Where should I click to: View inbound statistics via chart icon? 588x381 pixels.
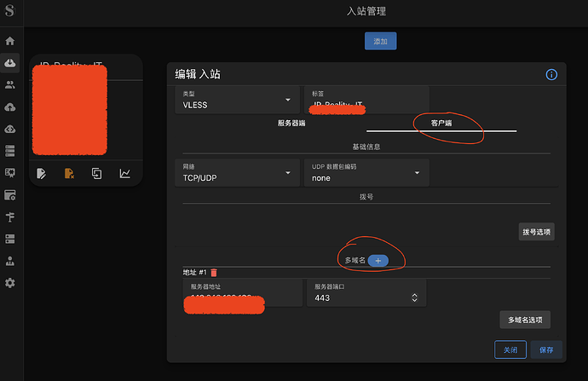coord(125,173)
